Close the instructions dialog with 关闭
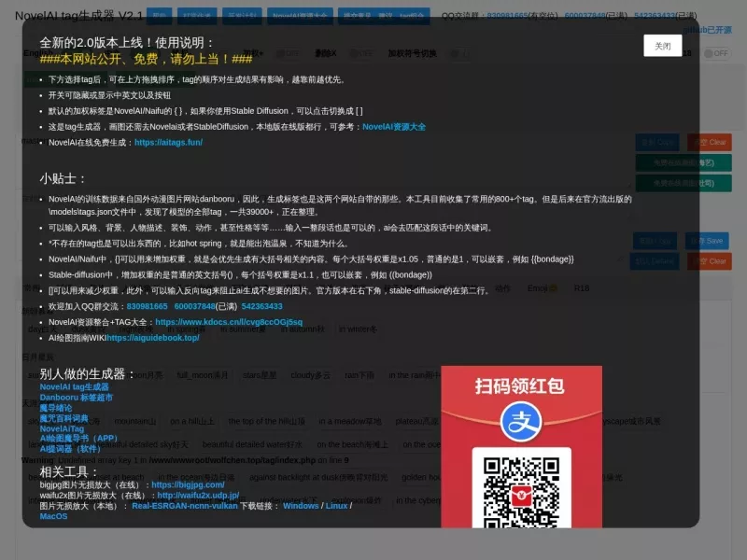The width and height of the screenshot is (747, 560). (662, 46)
